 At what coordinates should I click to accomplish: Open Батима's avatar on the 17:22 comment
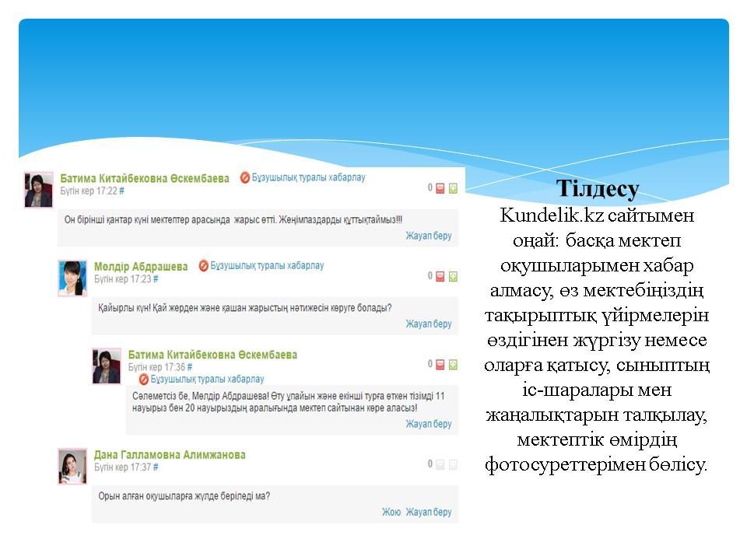tap(39, 190)
